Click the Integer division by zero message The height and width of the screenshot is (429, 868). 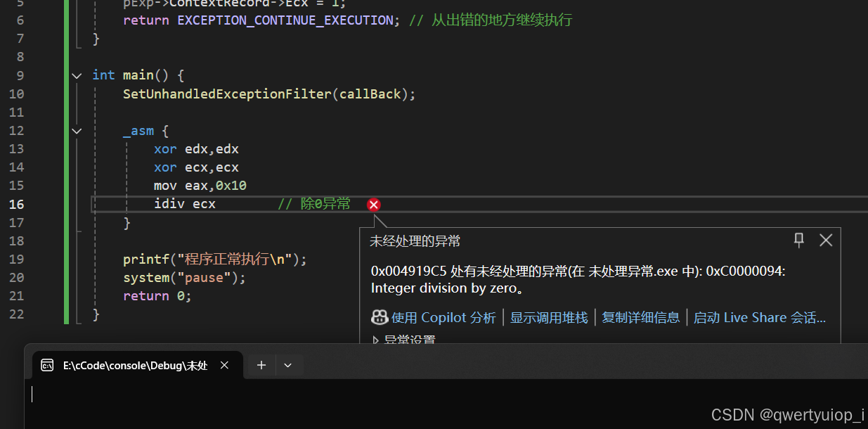click(x=446, y=288)
